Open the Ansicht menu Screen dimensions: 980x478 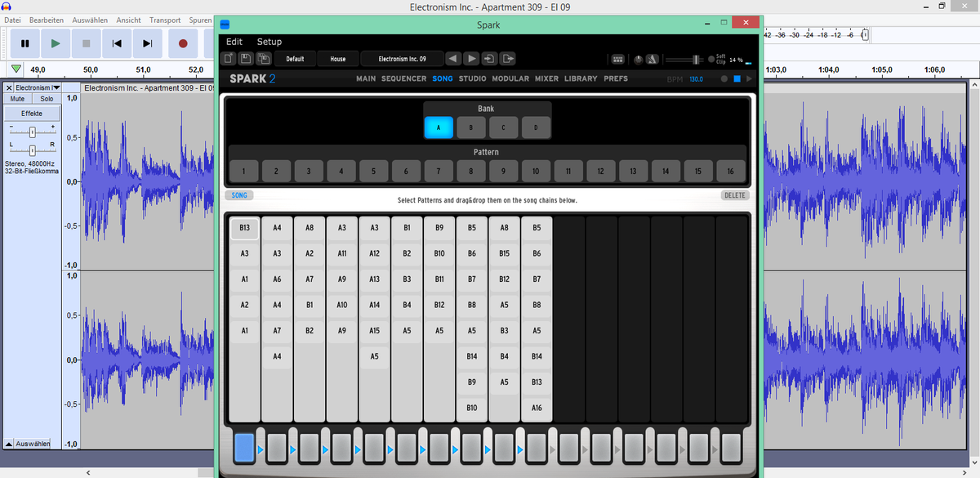tap(128, 19)
